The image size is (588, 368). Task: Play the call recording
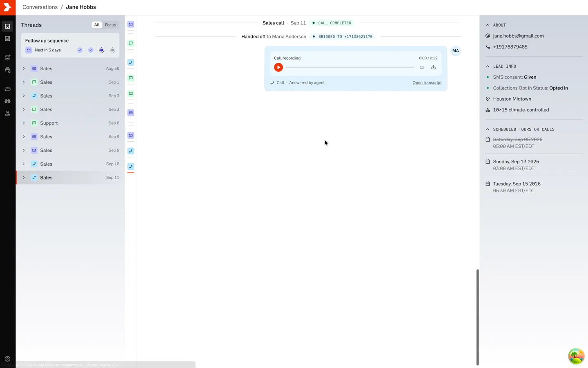point(278,67)
